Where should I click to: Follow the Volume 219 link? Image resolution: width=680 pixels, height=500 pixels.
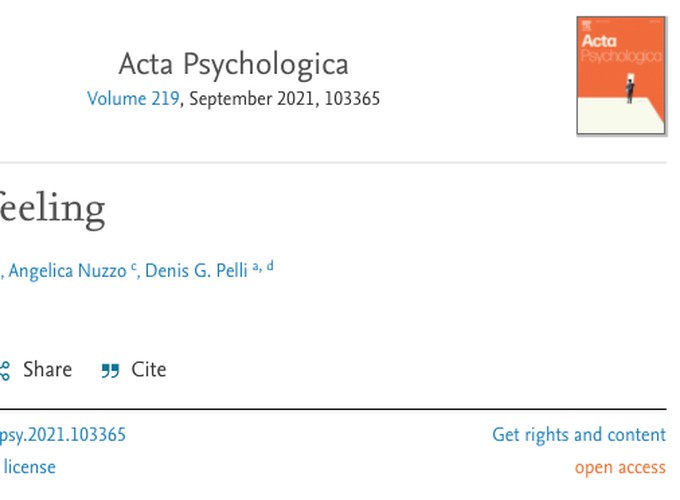(133, 98)
